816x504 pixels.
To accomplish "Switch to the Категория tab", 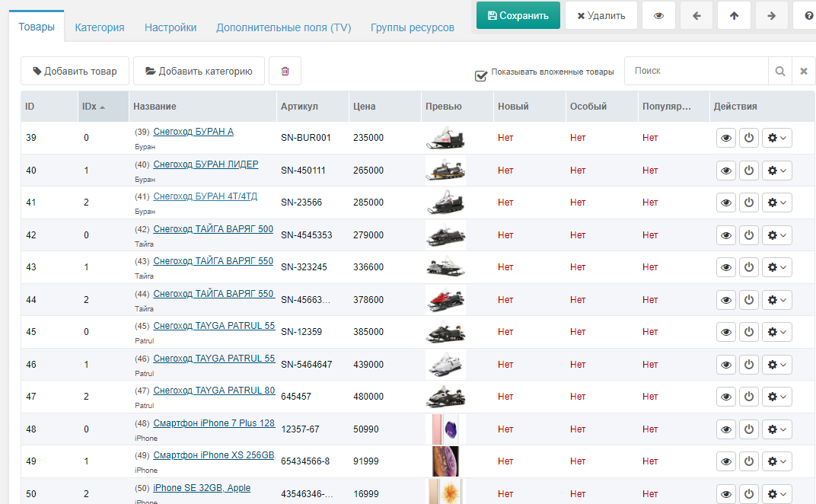I will click(x=100, y=27).
